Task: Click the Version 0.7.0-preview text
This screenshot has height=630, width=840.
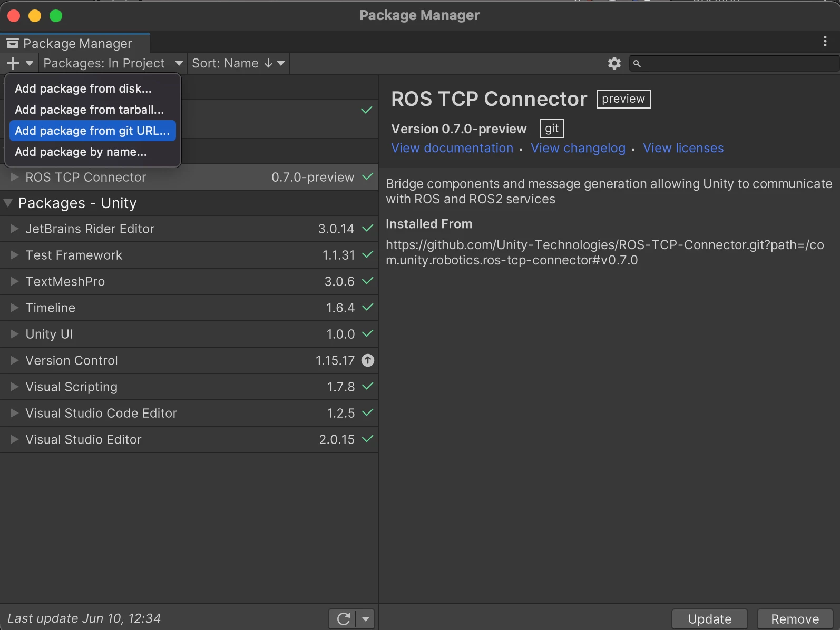Action: [459, 129]
